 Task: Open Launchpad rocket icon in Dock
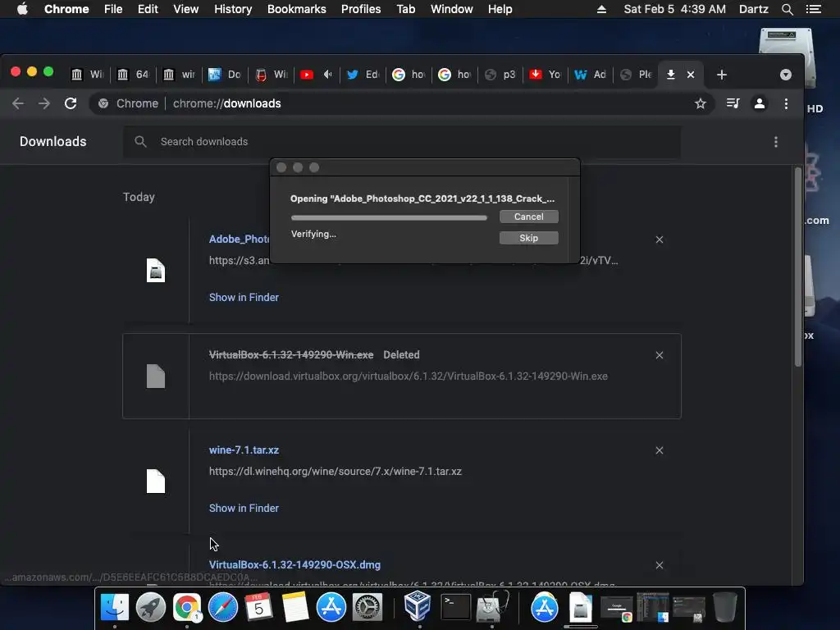[x=151, y=608]
